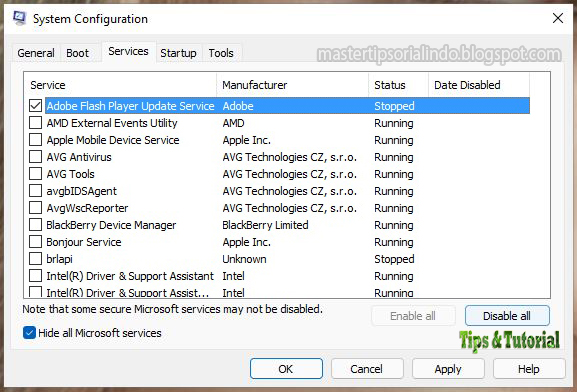Click the Unknown manufacturer cell for brlapi

pyautogui.click(x=244, y=259)
